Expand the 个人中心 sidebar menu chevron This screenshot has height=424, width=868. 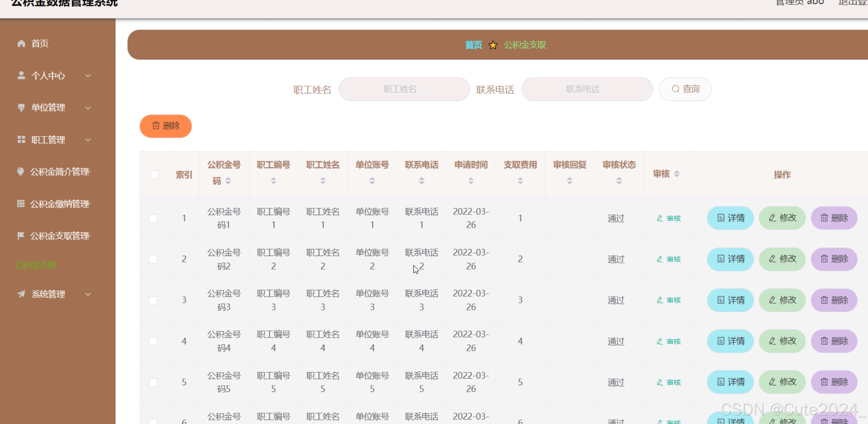pos(88,76)
